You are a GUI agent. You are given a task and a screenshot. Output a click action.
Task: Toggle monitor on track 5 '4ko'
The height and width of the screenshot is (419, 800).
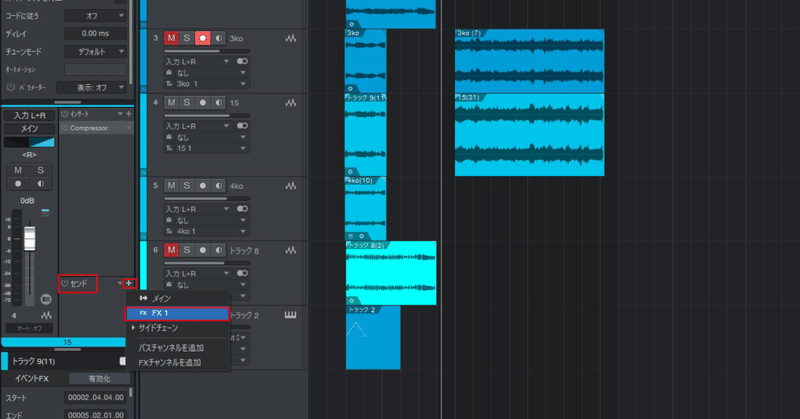[218, 186]
